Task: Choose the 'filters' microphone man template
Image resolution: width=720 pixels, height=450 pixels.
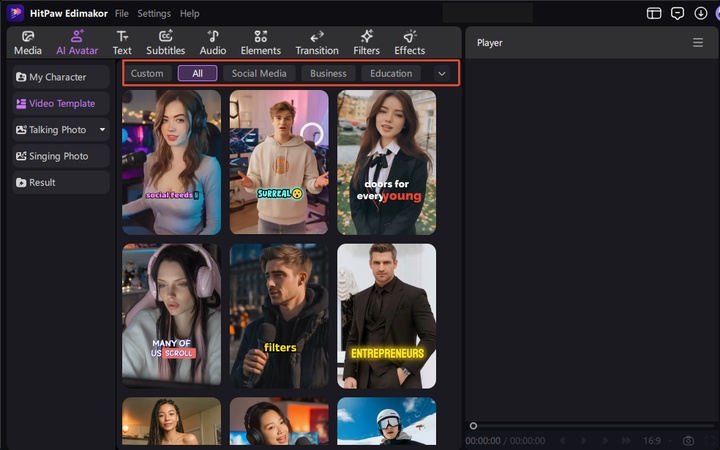Action: point(279,316)
